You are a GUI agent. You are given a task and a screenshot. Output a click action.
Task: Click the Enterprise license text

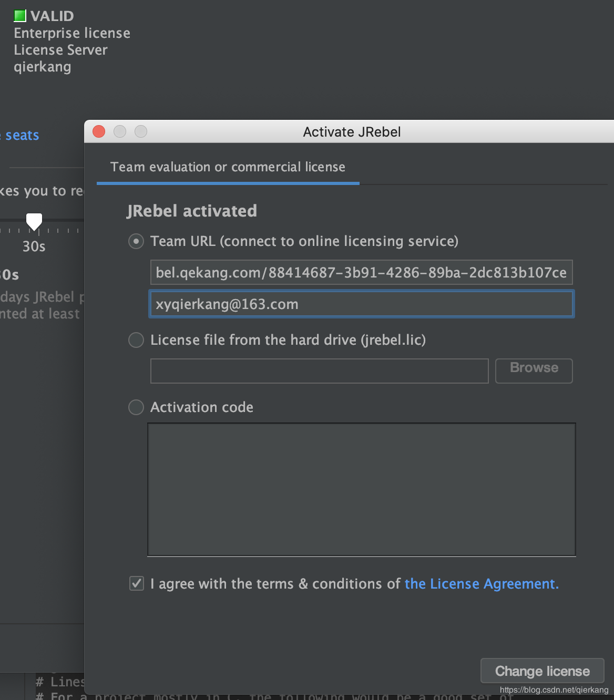[x=72, y=33]
